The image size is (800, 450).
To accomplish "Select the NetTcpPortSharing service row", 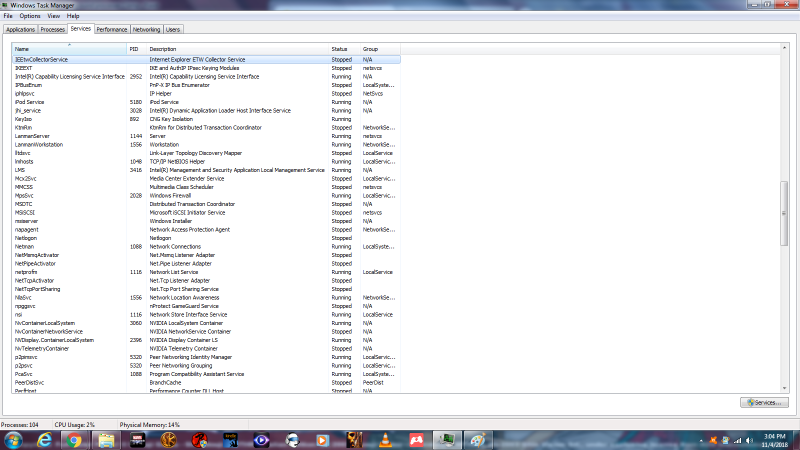I will point(206,289).
